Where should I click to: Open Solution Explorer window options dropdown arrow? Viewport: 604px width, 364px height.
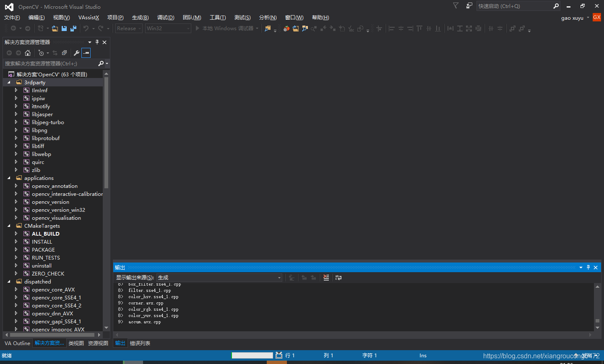(x=90, y=42)
